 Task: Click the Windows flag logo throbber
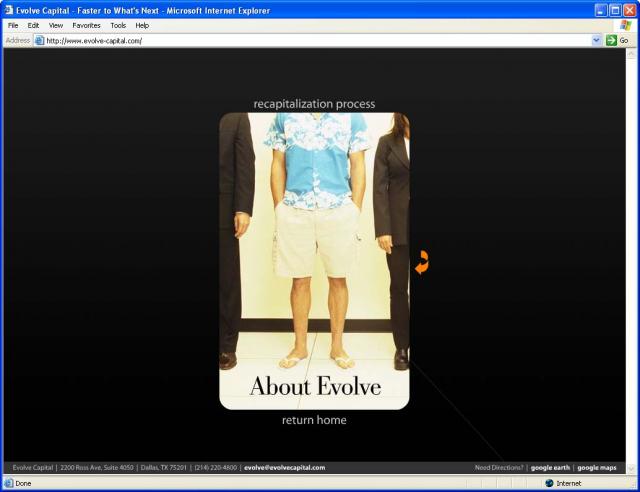[625, 25]
